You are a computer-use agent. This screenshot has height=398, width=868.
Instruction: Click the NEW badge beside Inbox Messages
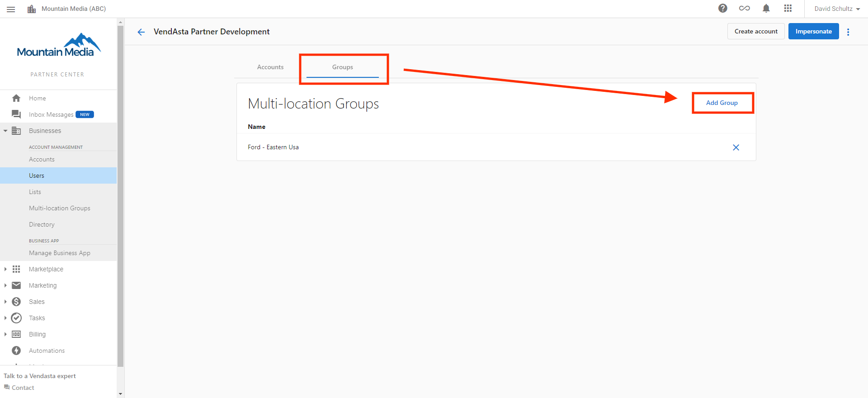pyautogui.click(x=85, y=114)
